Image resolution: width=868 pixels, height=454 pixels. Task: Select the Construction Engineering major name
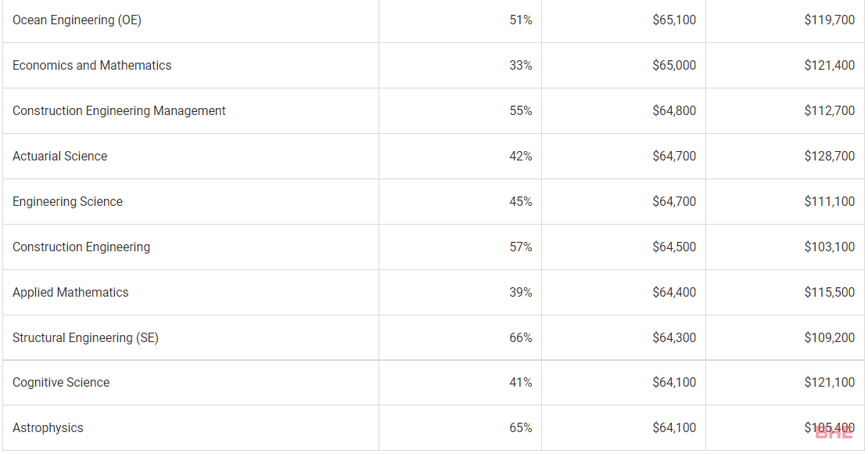(x=81, y=247)
